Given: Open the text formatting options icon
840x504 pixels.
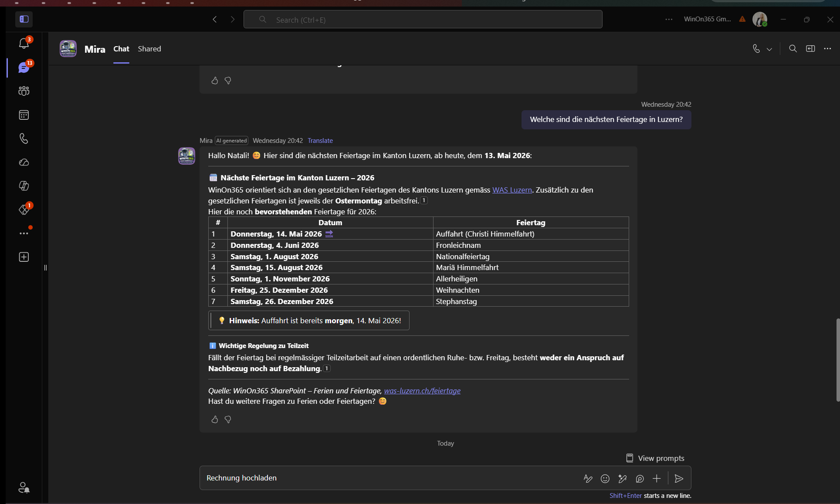Looking at the screenshot, I should 588,479.
